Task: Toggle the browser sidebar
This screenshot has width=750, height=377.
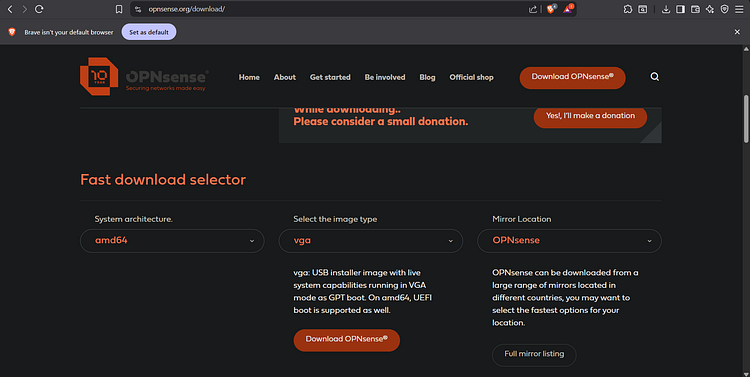Action: click(x=680, y=9)
